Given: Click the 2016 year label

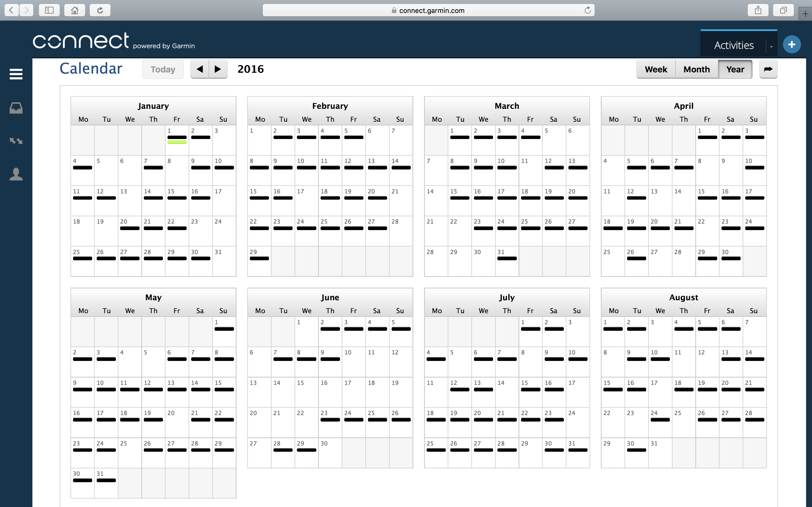Looking at the screenshot, I should [x=250, y=69].
